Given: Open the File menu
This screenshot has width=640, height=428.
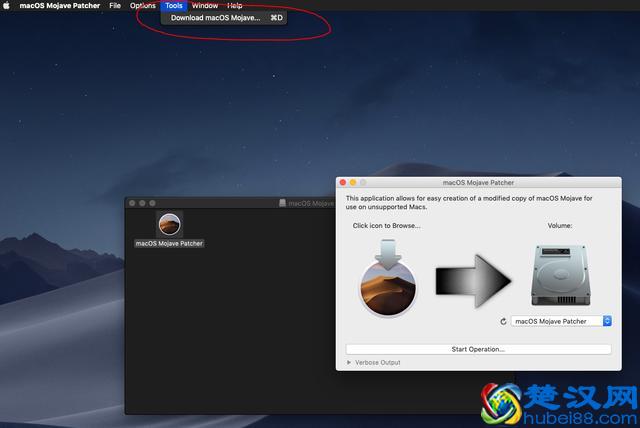Looking at the screenshot, I should click(x=115, y=5).
